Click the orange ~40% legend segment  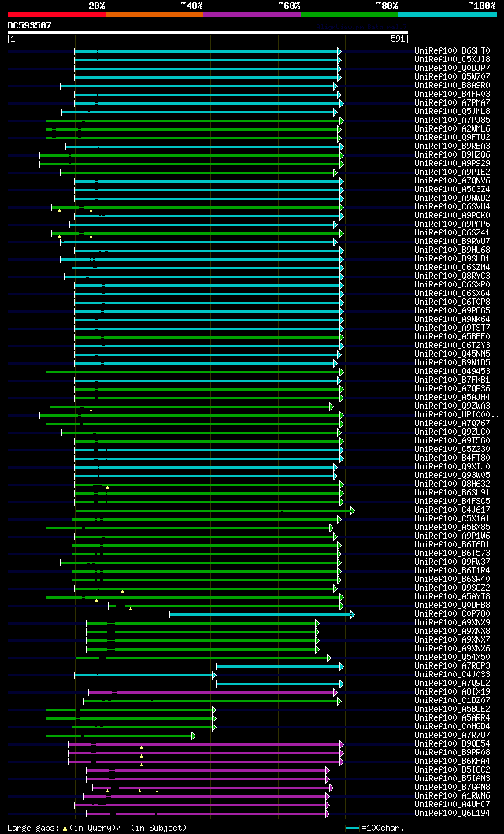click(154, 14)
